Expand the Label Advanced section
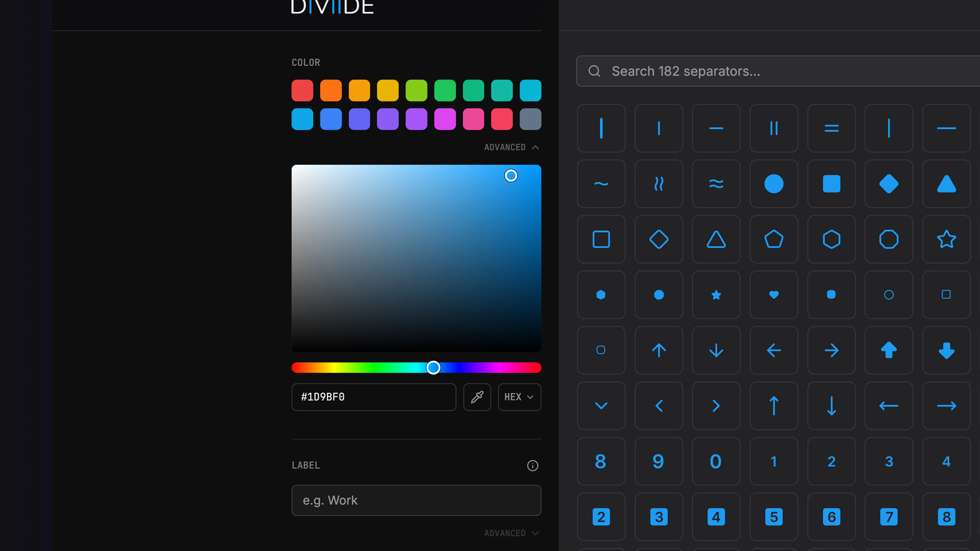Viewport: 980px width, 551px height. [511, 533]
